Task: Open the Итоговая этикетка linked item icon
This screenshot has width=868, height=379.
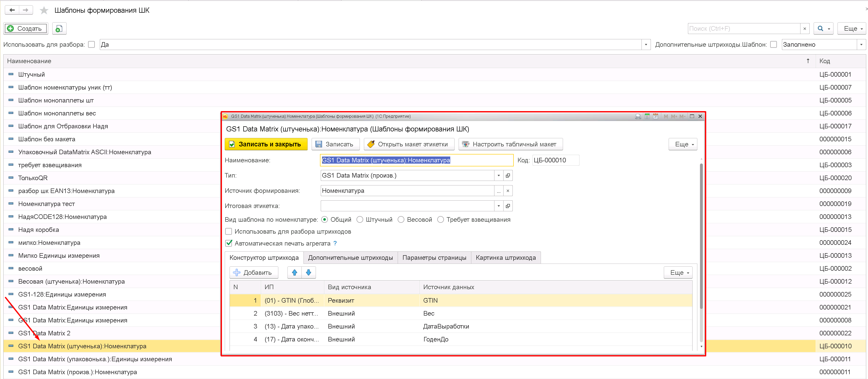Action: (x=508, y=206)
